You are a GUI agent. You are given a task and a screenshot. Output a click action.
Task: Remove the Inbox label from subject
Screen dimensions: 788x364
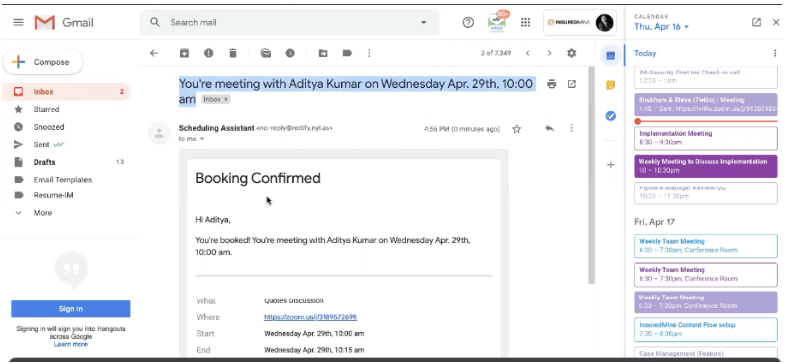226,100
